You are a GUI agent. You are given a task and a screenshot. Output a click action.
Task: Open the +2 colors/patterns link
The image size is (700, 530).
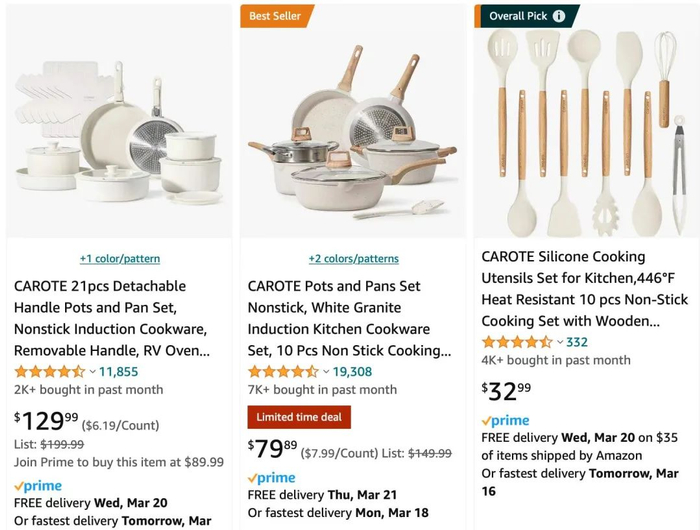click(x=353, y=258)
